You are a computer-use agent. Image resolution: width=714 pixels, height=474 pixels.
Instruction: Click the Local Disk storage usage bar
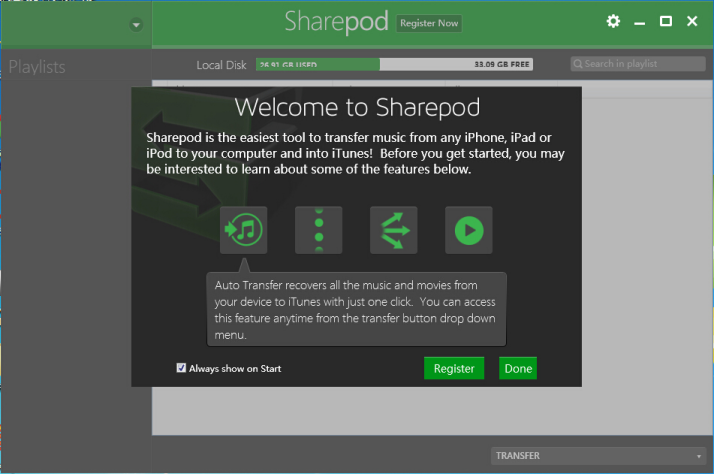394,64
